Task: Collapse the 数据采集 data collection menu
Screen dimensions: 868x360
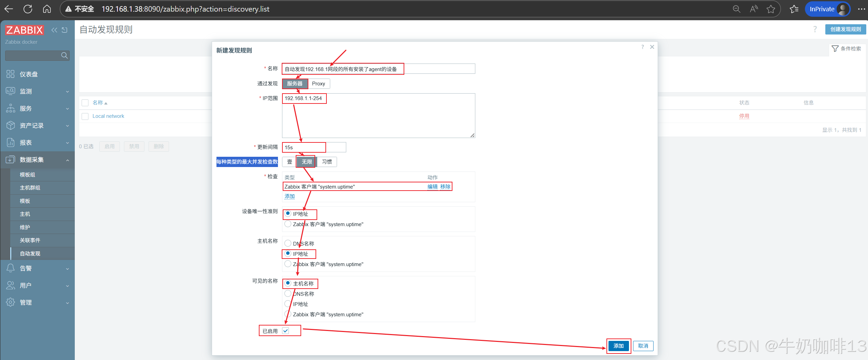Action: [x=38, y=160]
